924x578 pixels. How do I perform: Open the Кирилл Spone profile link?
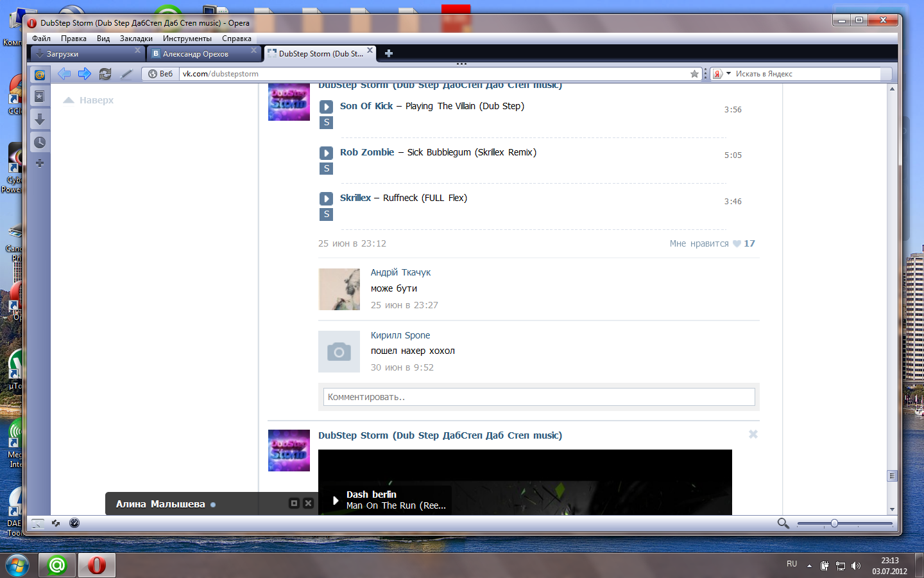[400, 335]
